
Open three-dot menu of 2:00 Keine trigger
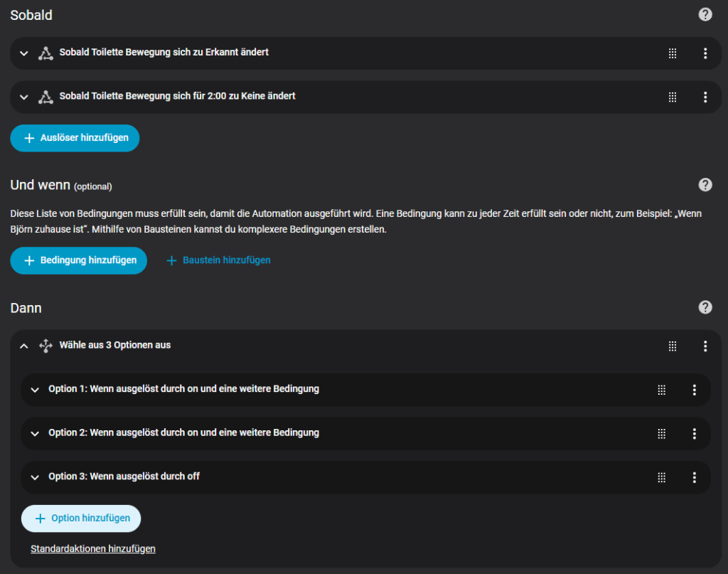(x=705, y=97)
